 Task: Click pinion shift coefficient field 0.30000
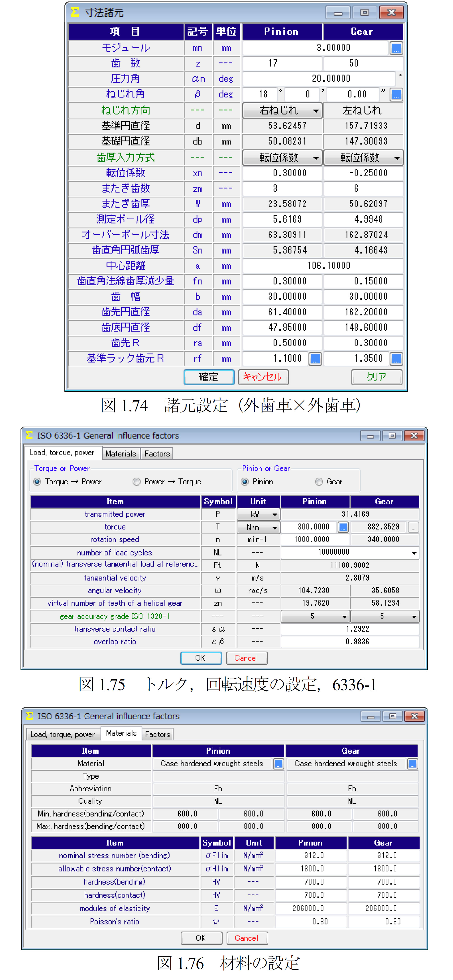282,173
